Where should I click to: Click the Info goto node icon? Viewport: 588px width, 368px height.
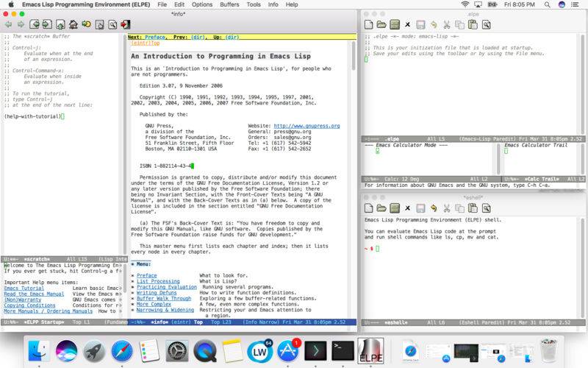(x=86, y=24)
